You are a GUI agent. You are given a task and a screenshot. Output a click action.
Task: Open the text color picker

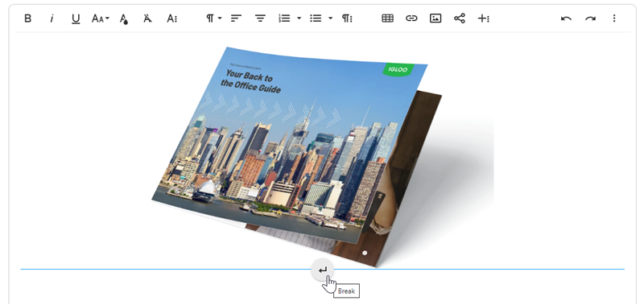click(x=124, y=19)
